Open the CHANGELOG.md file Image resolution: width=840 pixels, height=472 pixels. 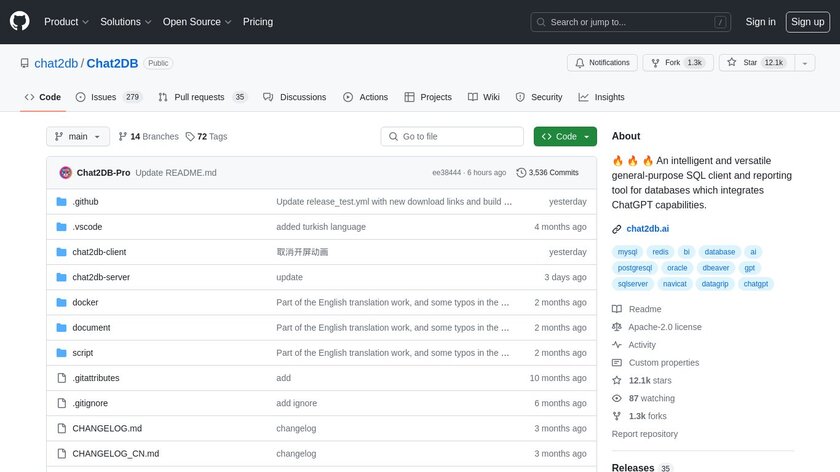pyautogui.click(x=107, y=428)
